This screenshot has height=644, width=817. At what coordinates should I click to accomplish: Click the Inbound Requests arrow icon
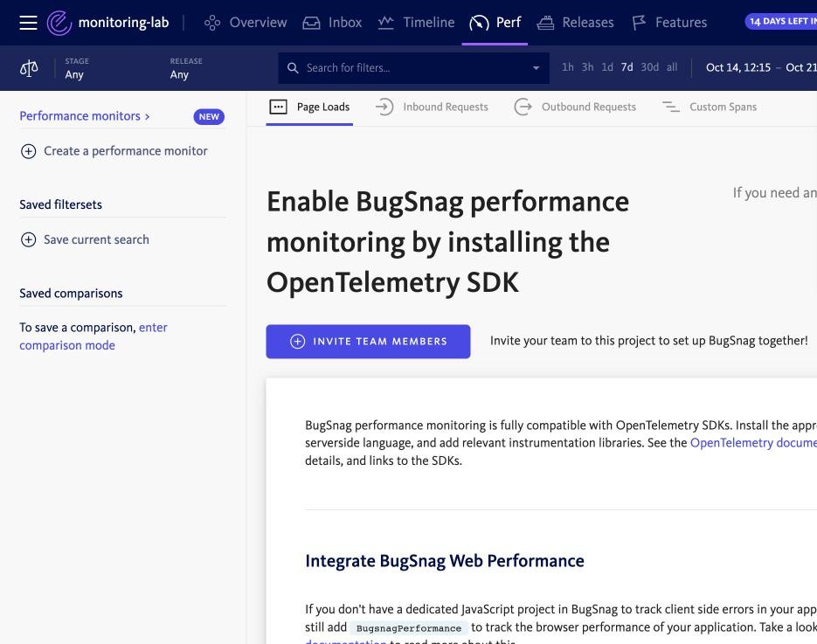(x=384, y=107)
